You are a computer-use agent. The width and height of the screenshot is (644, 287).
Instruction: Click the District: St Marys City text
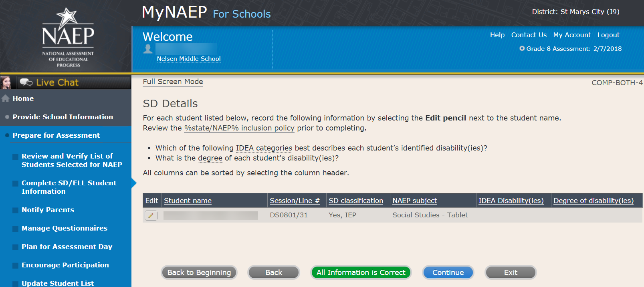[x=575, y=12]
